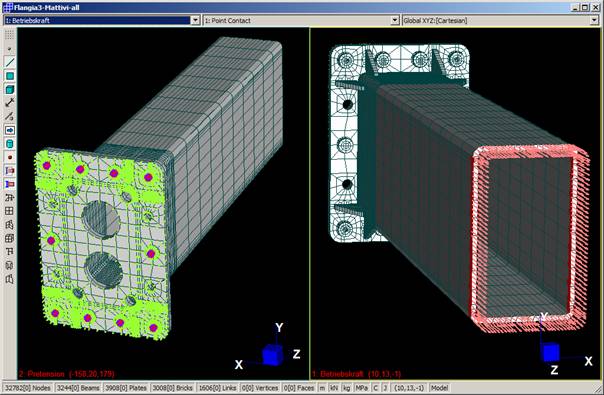Click the cyan cylinder icon in sidebar
The width and height of the screenshot is (604, 395).
click(10, 144)
